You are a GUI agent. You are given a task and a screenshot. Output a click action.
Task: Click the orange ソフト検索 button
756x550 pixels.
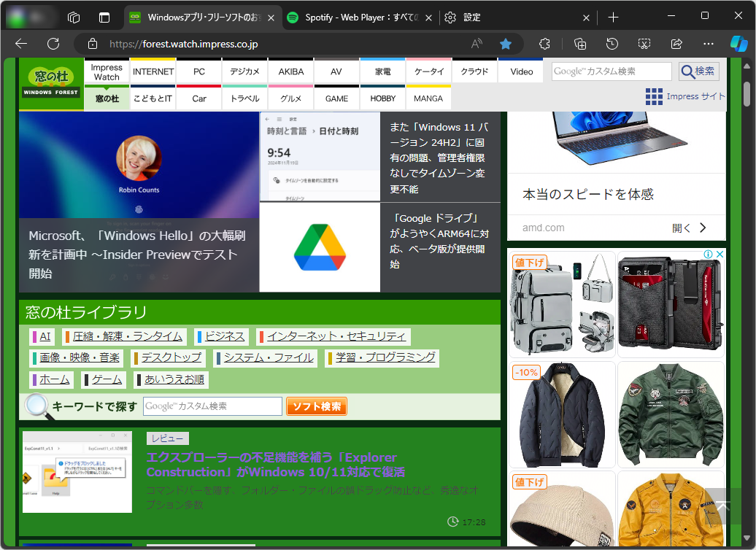318,406
